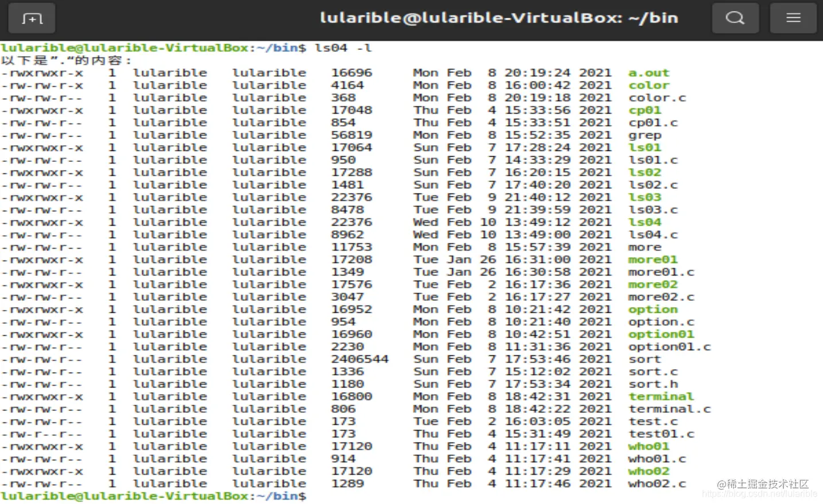Select executable ls01
This screenshot has width=823, height=504.
(645, 148)
